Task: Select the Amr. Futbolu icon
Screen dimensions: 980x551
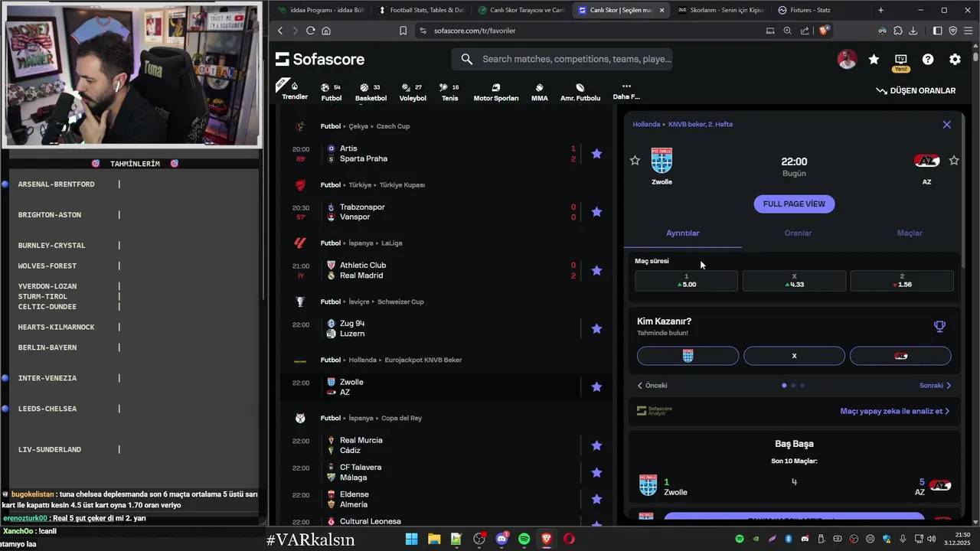Action: click(x=580, y=92)
